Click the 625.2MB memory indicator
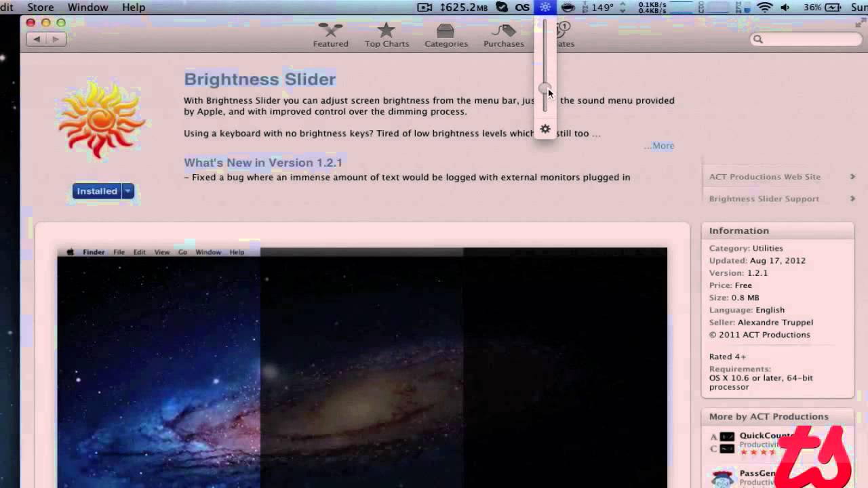The height and width of the screenshot is (488, 868). coord(464,7)
